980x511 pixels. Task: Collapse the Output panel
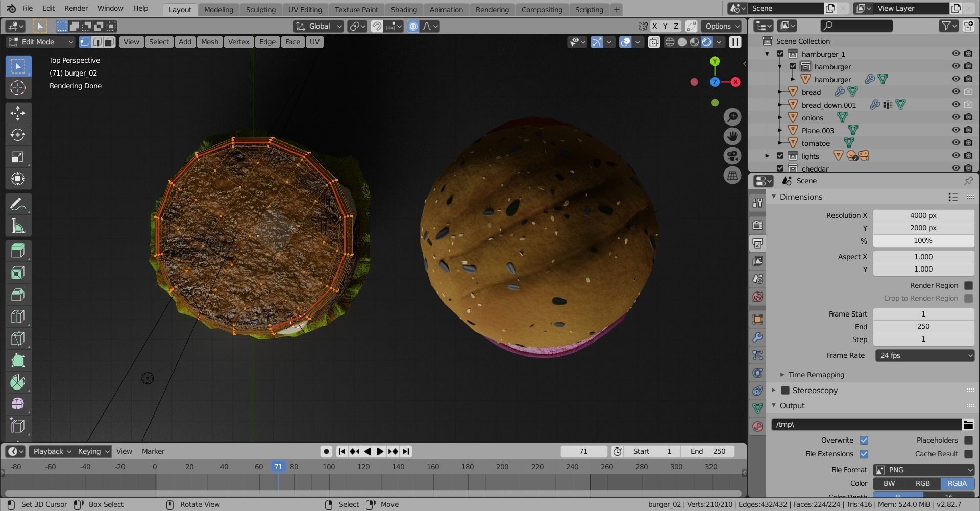774,405
